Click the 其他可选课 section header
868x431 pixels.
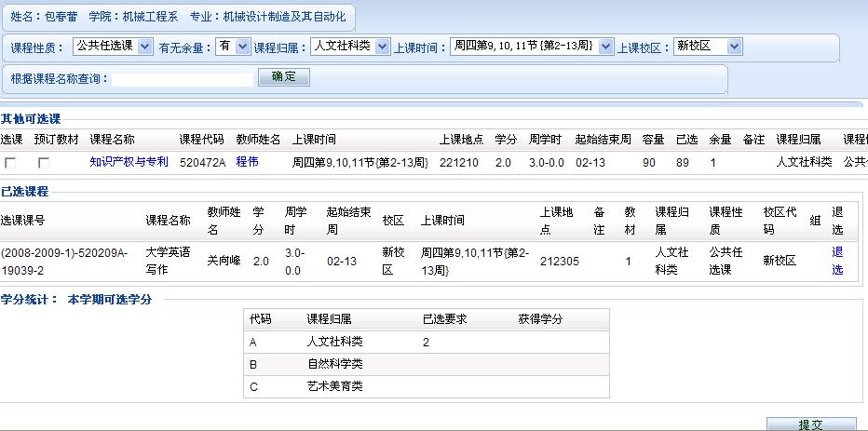[31, 119]
